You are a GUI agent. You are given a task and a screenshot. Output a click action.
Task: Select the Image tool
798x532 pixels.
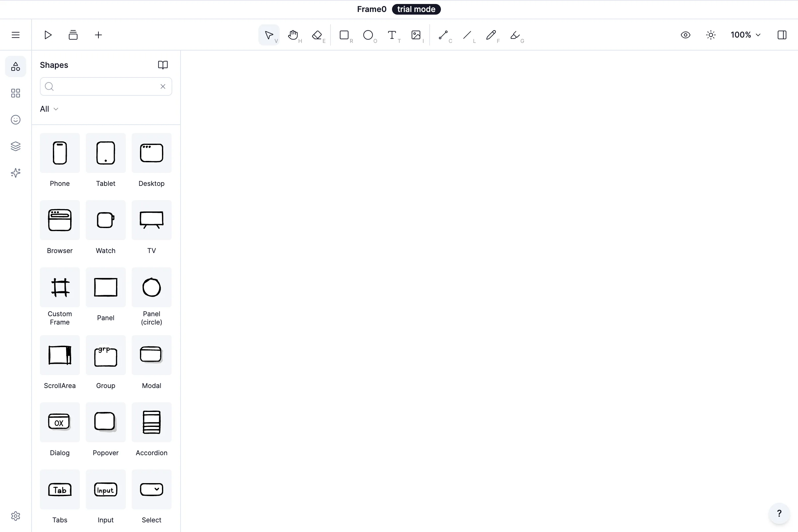(416, 35)
